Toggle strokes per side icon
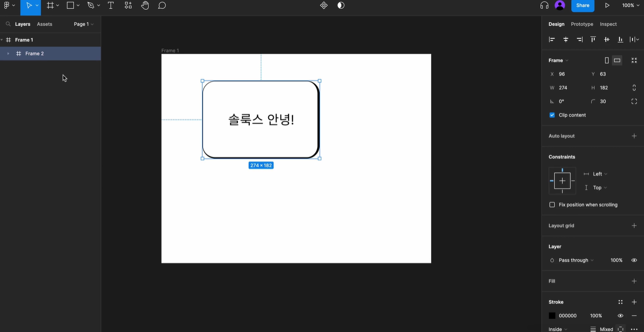This screenshot has width=644, height=332. point(620,329)
